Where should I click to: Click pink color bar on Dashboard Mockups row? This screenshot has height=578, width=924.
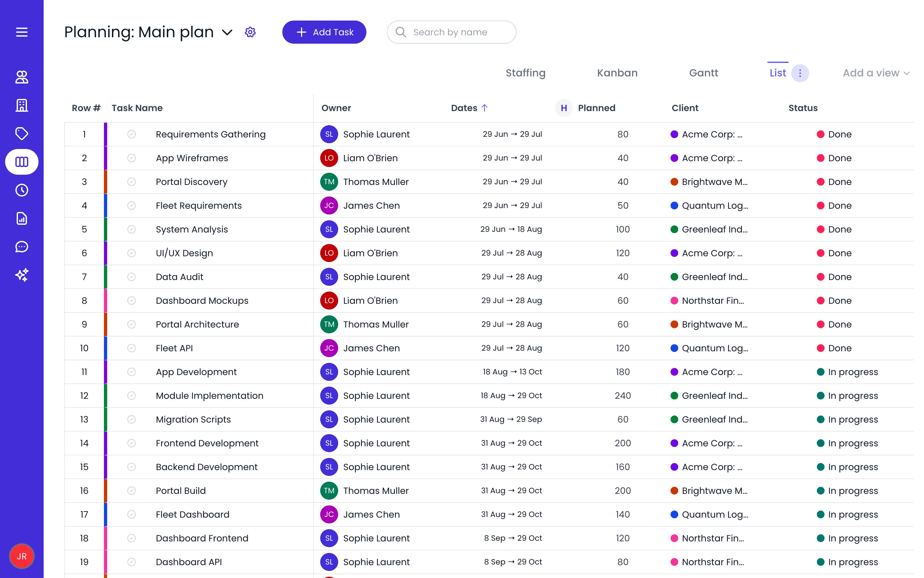105,301
